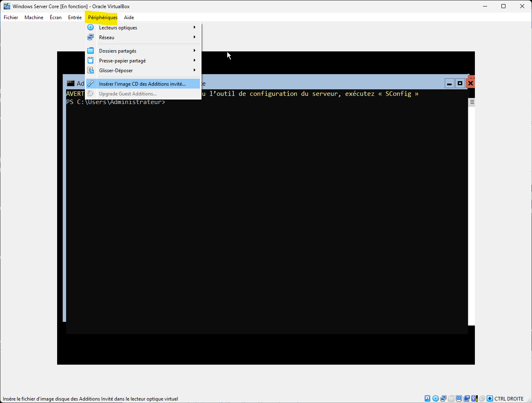Image resolution: width=532 pixels, height=403 pixels.
Task: Click the PS C:\Users\Administrateur prompt line
Action: pyautogui.click(x=115, y=102)
